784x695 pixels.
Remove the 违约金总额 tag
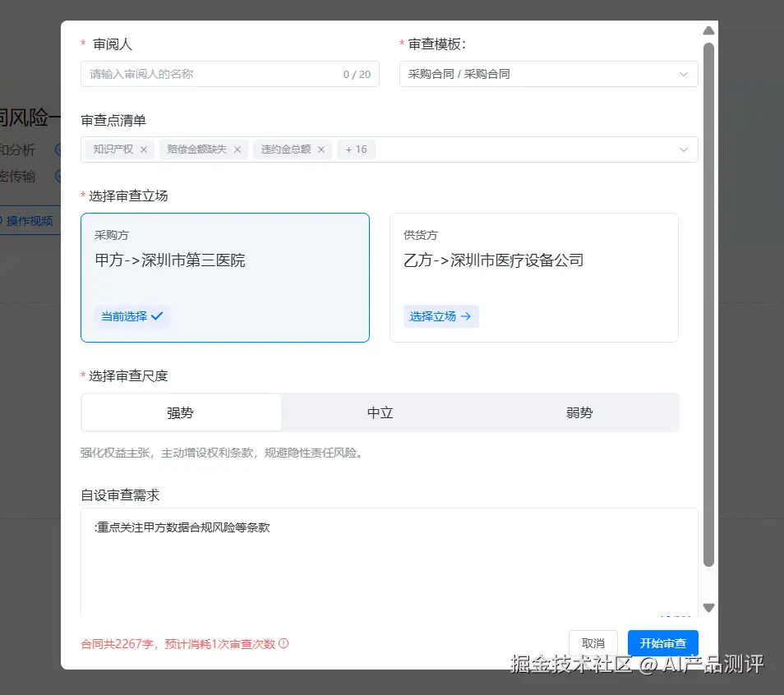[321, 150]
